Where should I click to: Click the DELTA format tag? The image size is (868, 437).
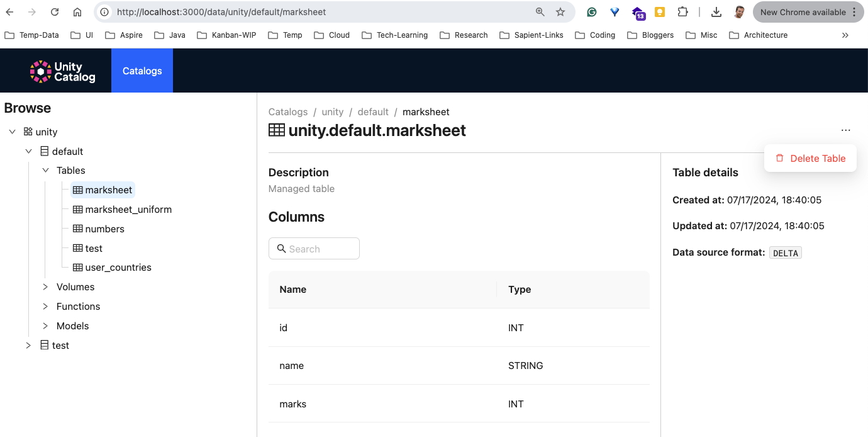tap(786, 253)
